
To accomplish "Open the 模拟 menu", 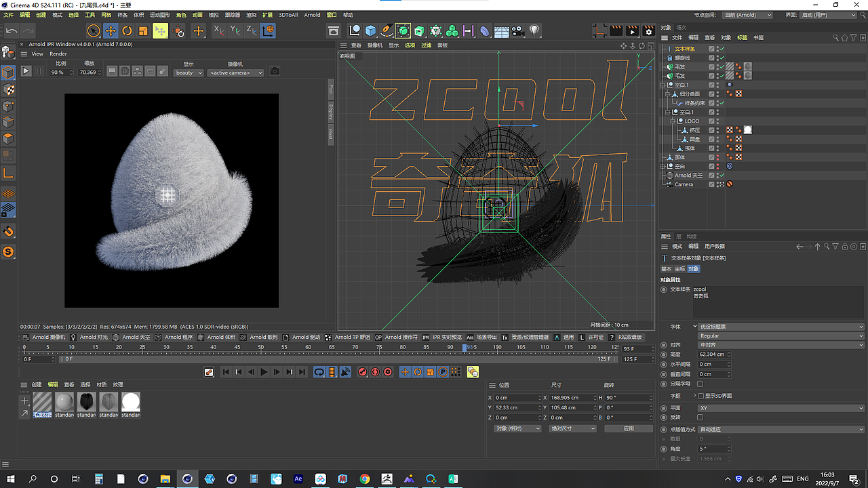I will pos(214,14).
